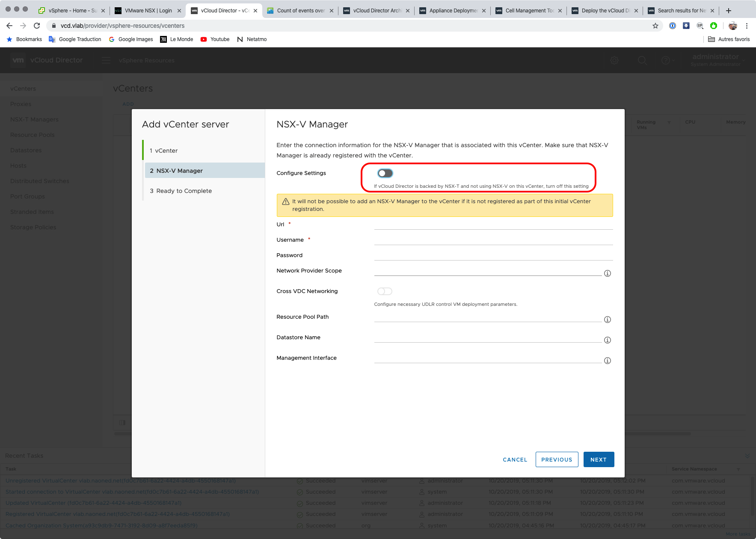756x539 pixels.
Task: Click info icon for Datastore Name field
Action: [x=607, y=340]
